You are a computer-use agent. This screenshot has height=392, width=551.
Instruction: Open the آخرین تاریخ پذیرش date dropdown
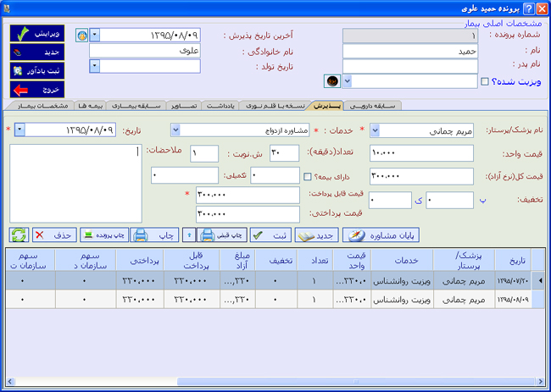pos(95,35)
